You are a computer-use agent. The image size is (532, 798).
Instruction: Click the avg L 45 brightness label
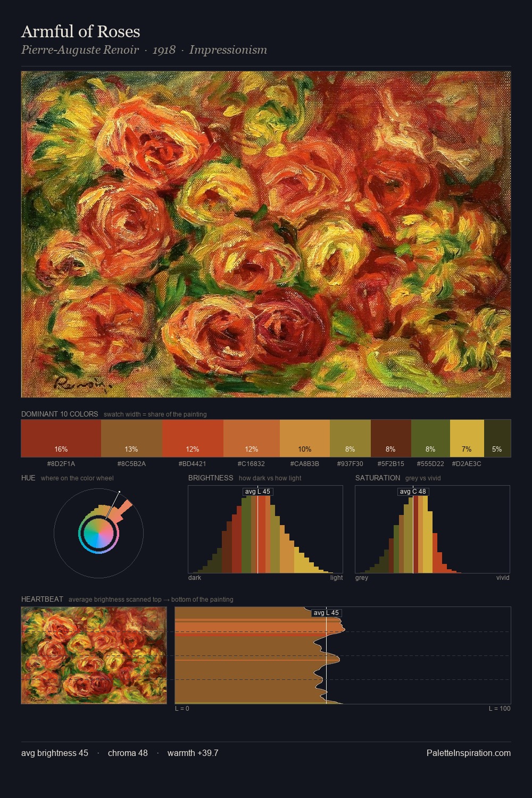(x=257, y=492)
